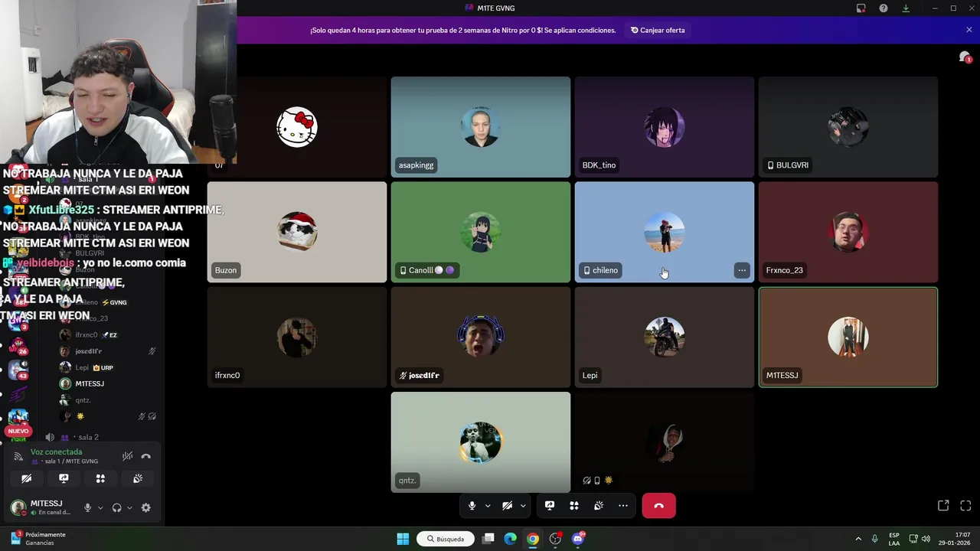Open connection info icon beside Voz conectada
The width and height of the screenshot is (980, 551).
(18, 456)
